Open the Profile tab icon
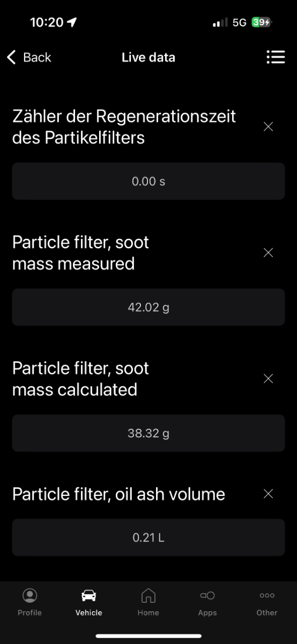Viewport: 297px width, 644px height. [x=29, y=595]
